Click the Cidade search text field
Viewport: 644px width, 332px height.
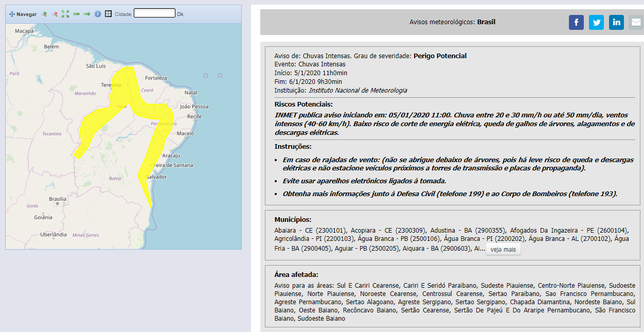click(154, 13)
